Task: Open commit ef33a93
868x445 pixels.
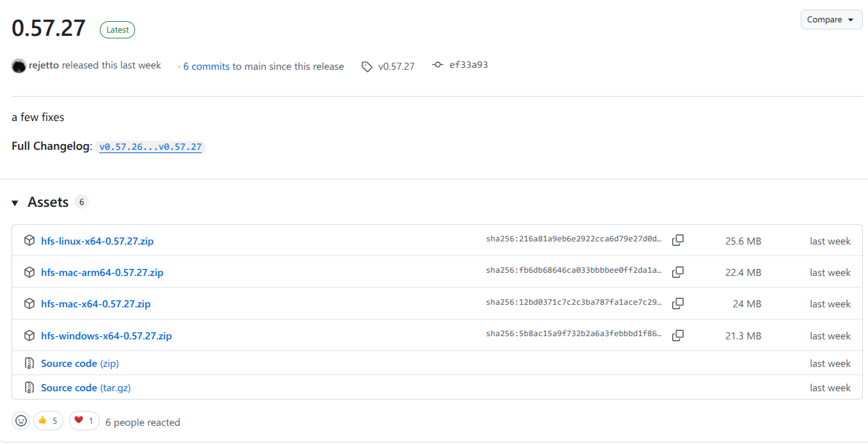Action: [468, 65]
